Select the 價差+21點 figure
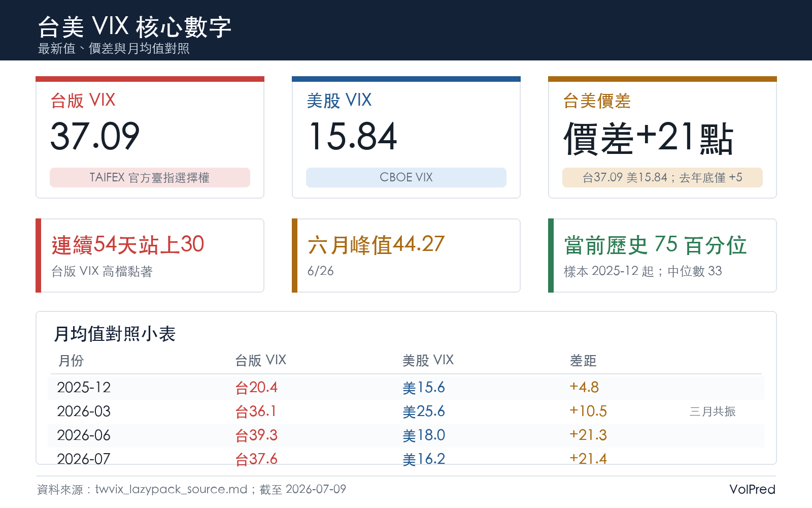This screenshot has height=508, width=812. [649, 138]
